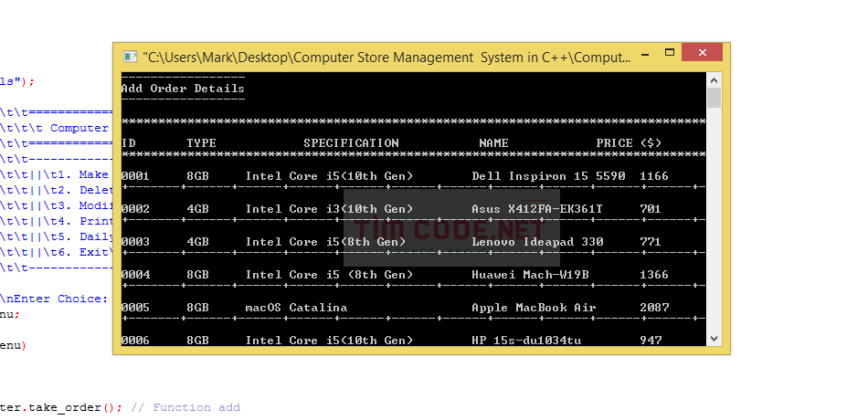Click 'HP 15s-du1034tu' name
868x420 pixels.
[x=526, y=341]
